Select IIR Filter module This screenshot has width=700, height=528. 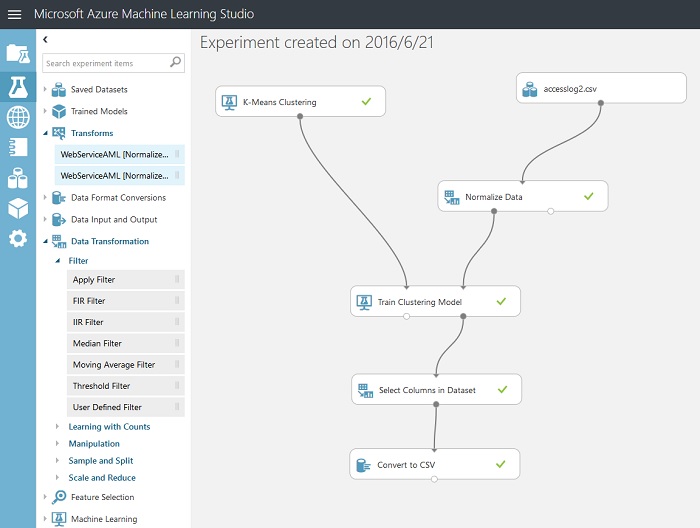click(125, 322)
